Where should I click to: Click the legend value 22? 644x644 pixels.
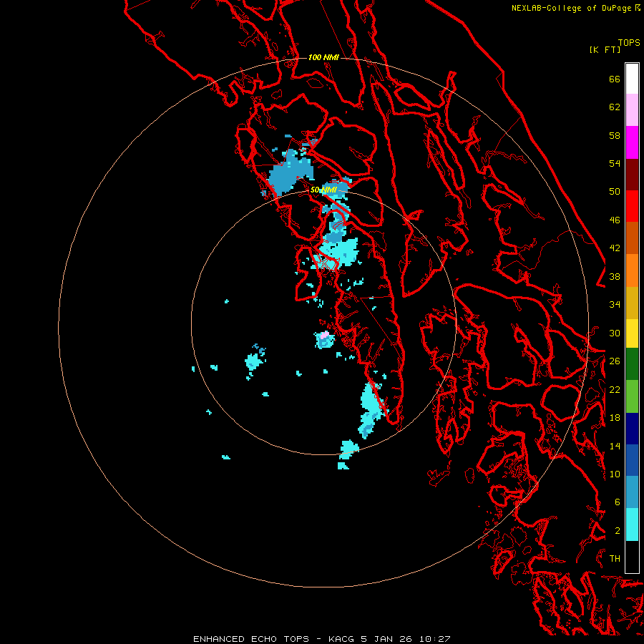pos(615,389)
